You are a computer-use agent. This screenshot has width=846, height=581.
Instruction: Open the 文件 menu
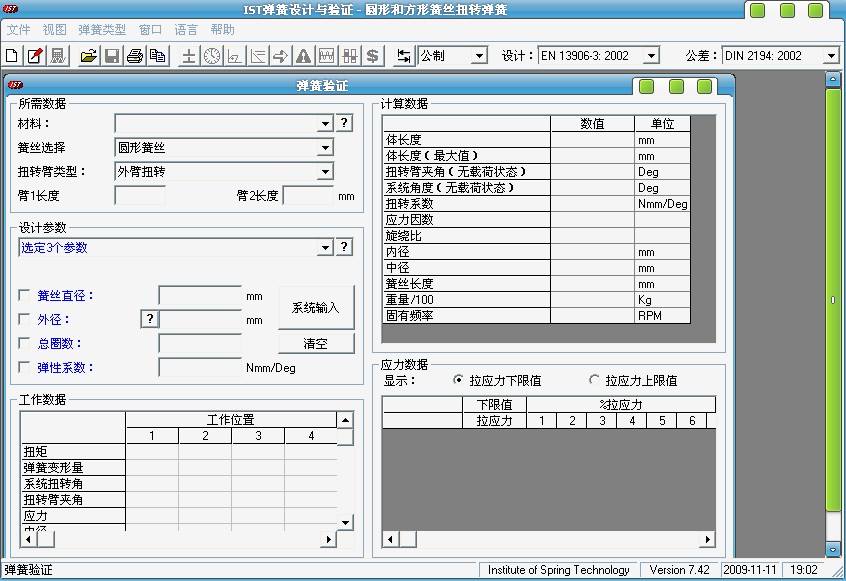click(18, 30)
